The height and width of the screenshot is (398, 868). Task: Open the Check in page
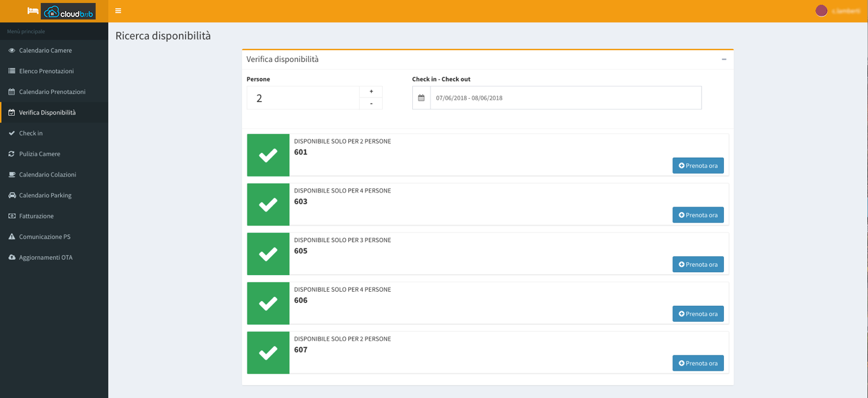pyautogui.click(x=54, y=133)
